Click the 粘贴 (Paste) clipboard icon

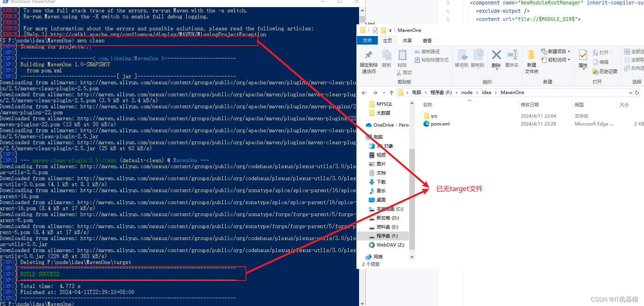pos(402,55)
